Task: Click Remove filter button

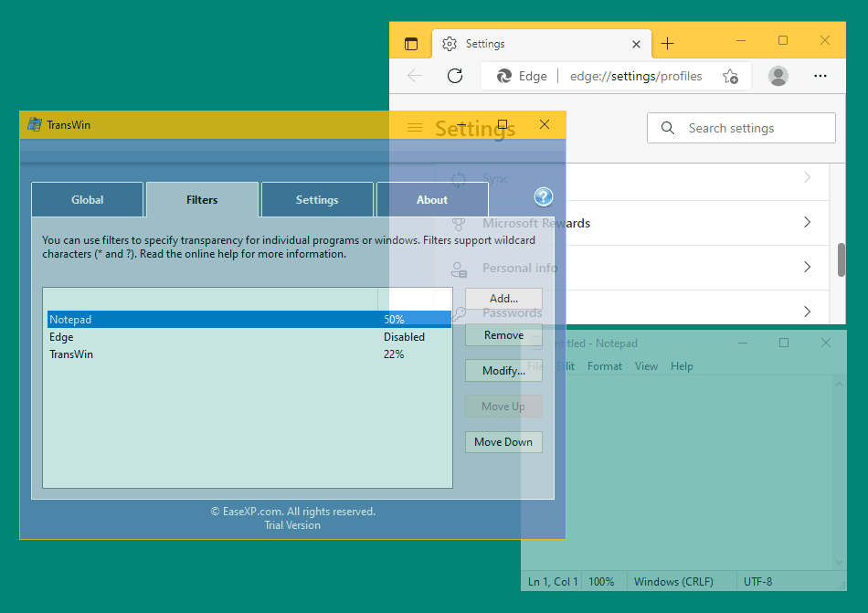Action: coord(503,335)
